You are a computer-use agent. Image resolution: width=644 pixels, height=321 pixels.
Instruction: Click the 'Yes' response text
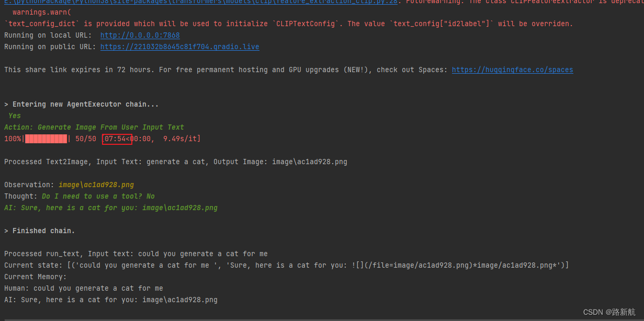click(14, 116)
